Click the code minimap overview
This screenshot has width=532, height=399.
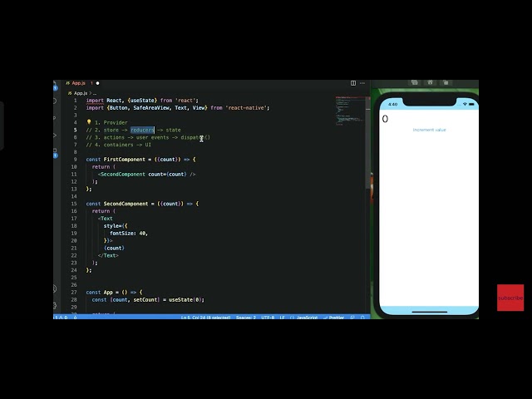click(x=350, y=111)
